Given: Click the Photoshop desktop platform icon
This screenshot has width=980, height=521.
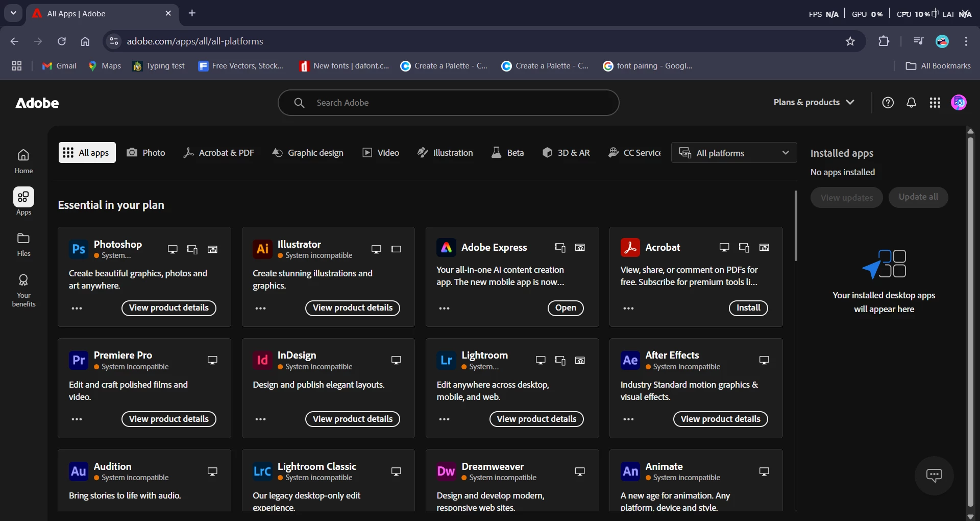Looking at the screenshot, I should click(173, 249).
